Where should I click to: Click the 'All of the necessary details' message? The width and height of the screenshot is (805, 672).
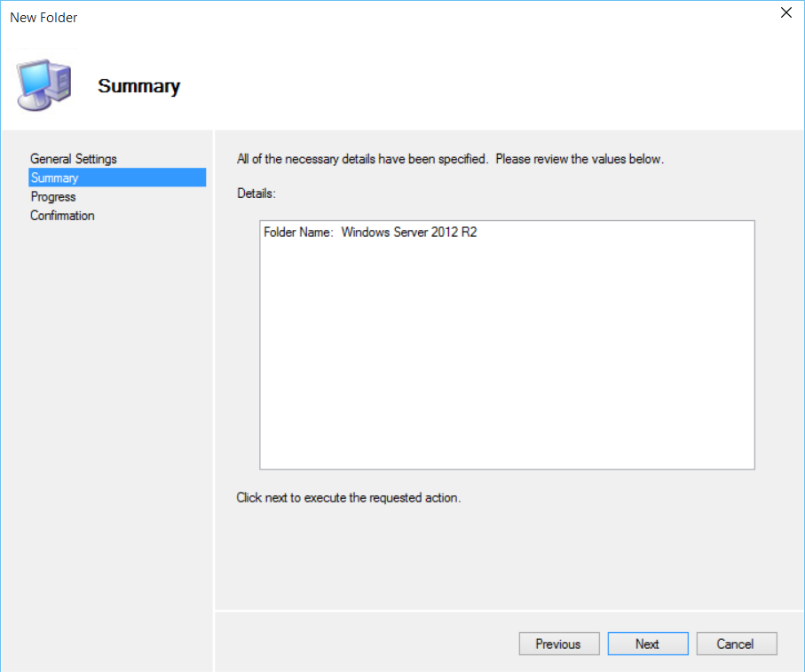click(450, 159)
